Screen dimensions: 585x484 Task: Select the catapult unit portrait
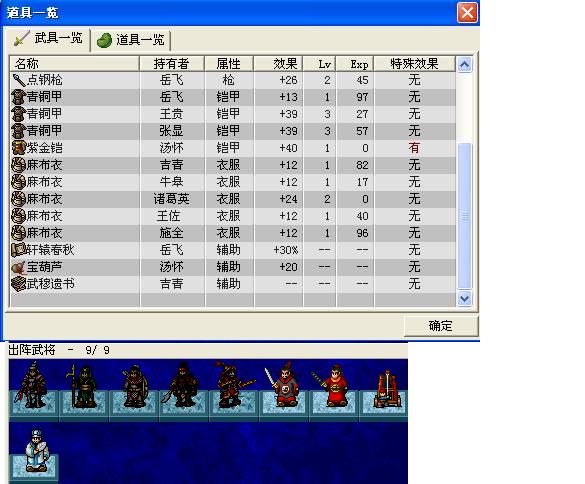(385, 388)
